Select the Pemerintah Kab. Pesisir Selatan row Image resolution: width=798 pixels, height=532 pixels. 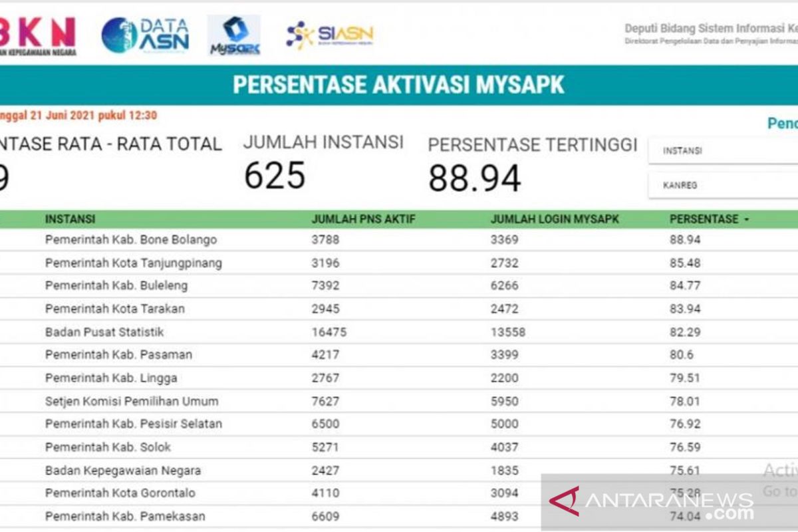click(x=399, y=424)
